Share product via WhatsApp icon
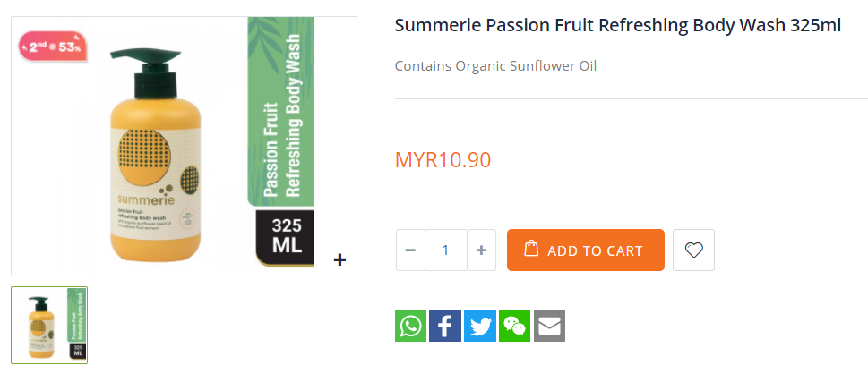Screen dimensions: 868x382 point(410,326)
